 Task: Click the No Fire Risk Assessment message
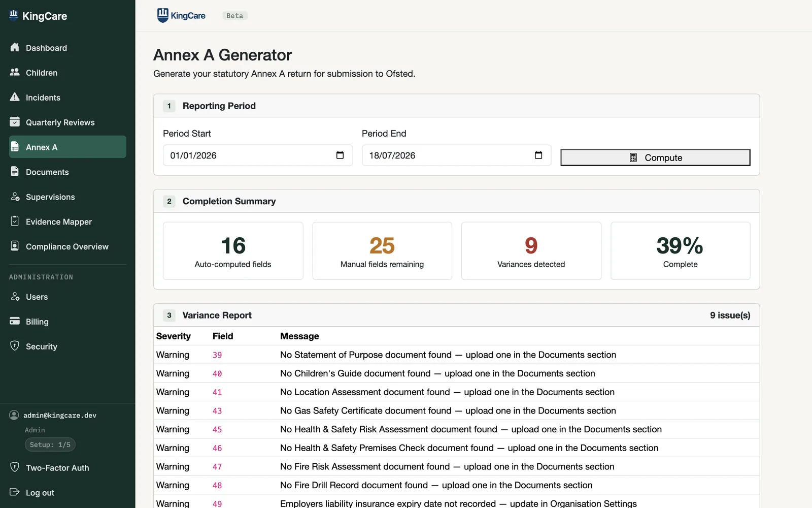pos(447,466)
